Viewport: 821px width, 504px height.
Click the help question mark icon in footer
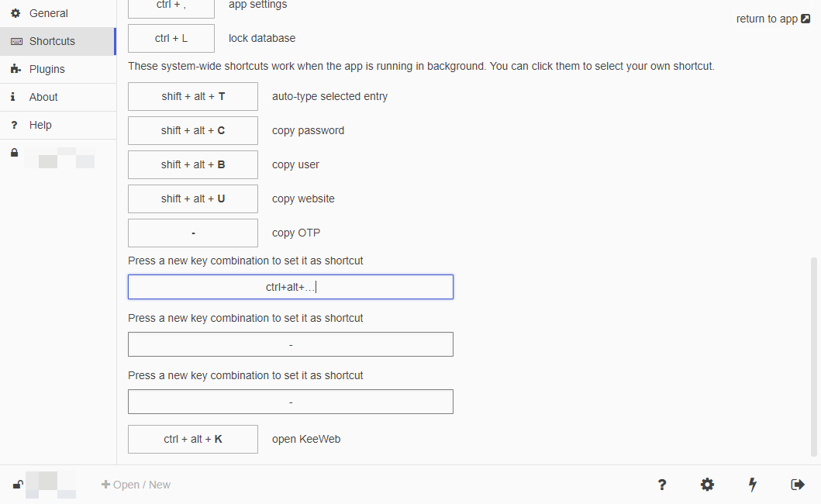(x=662, y=485)
